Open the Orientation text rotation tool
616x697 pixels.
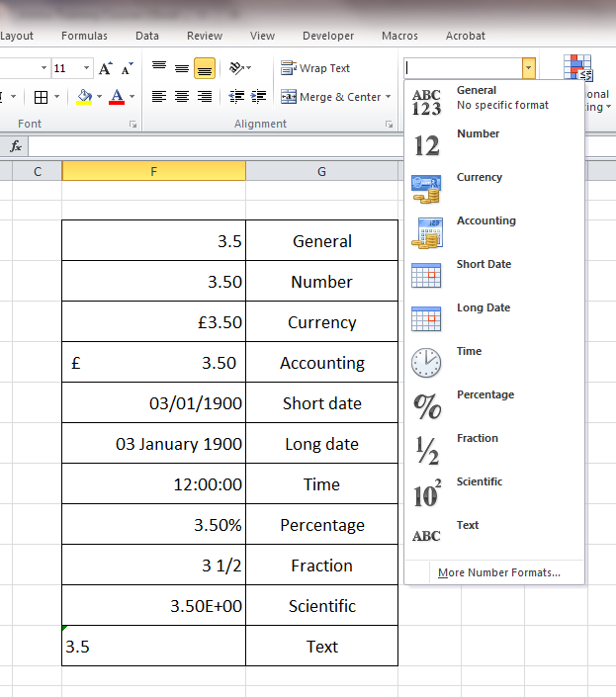coord(236,68)
